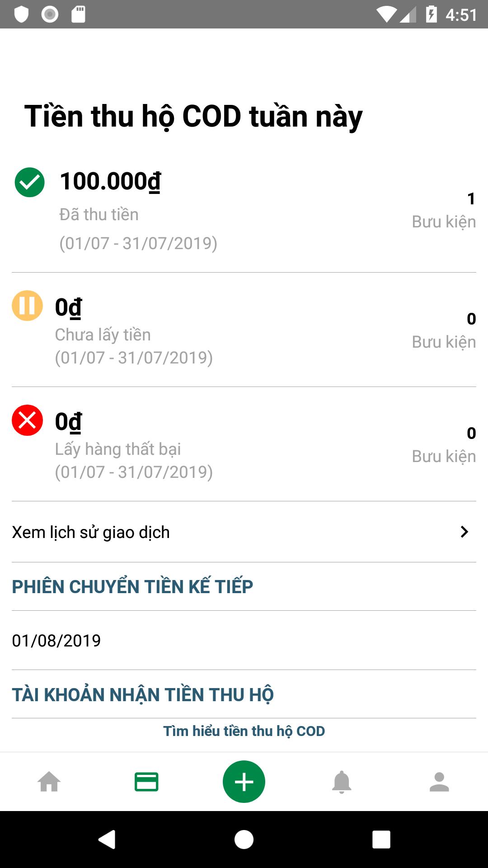The height and width of the screenshot is (868, 488).
Task: Open the Home tab icon
Action: coord(49,782)
